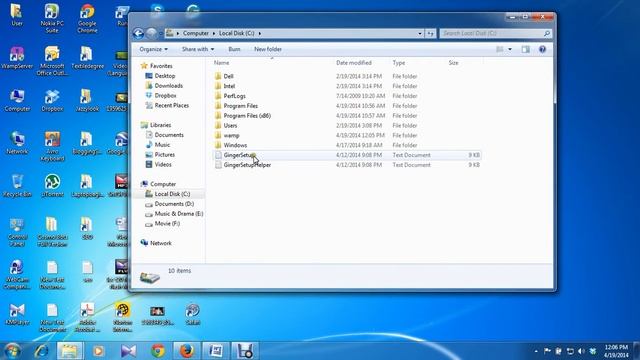This screenshot has width=640, height=360.
Task: Open the Share with menu
Action: tap(198, 49)
